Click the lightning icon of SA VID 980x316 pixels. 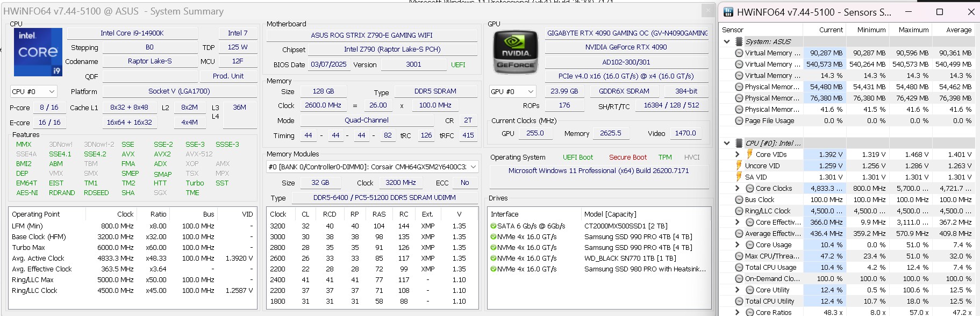click(x=739, y=177)
